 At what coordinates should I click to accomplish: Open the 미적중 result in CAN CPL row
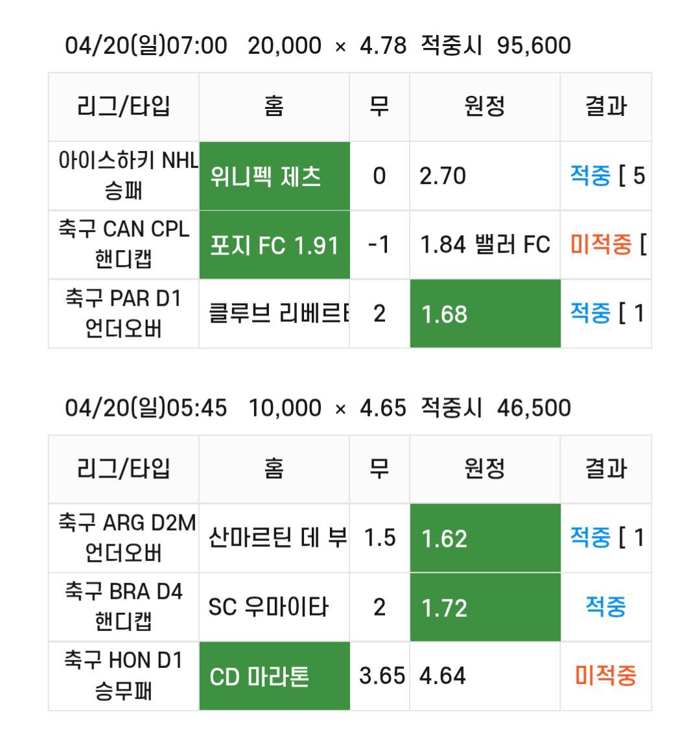click(600, 244)
